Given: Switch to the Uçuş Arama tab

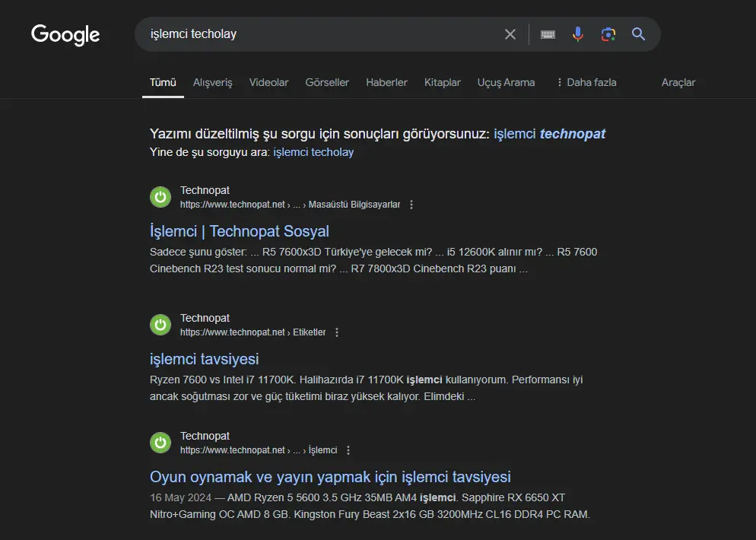Looking at the screenshot, I should point(506,82).
